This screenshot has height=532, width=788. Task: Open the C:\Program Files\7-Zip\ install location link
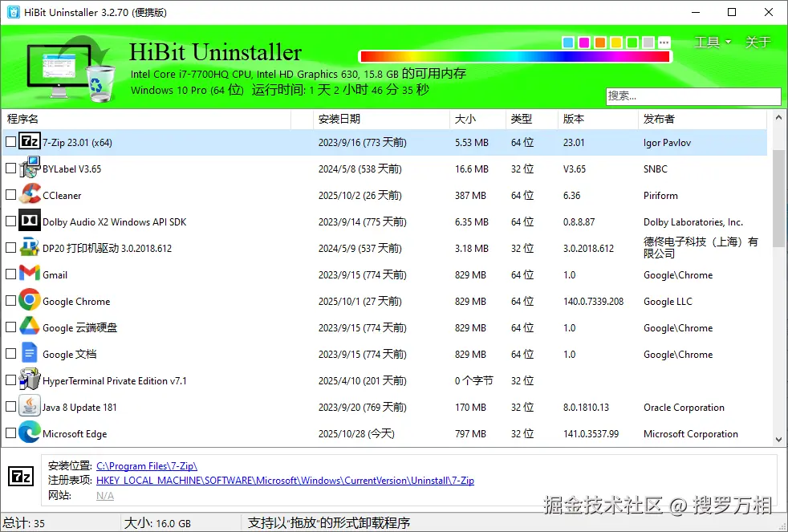pyautogui.click(x=147, y=466)
